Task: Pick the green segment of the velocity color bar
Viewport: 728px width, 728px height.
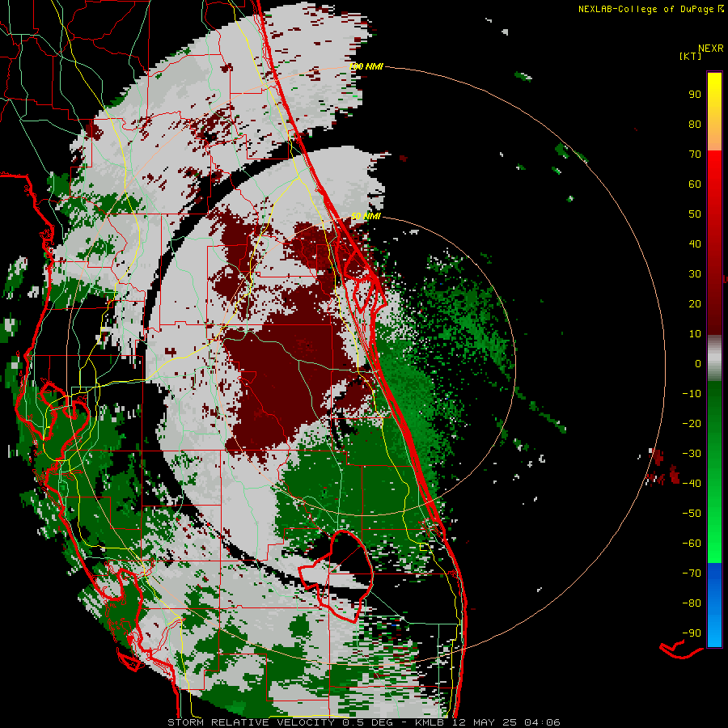Action: (714, 472)
